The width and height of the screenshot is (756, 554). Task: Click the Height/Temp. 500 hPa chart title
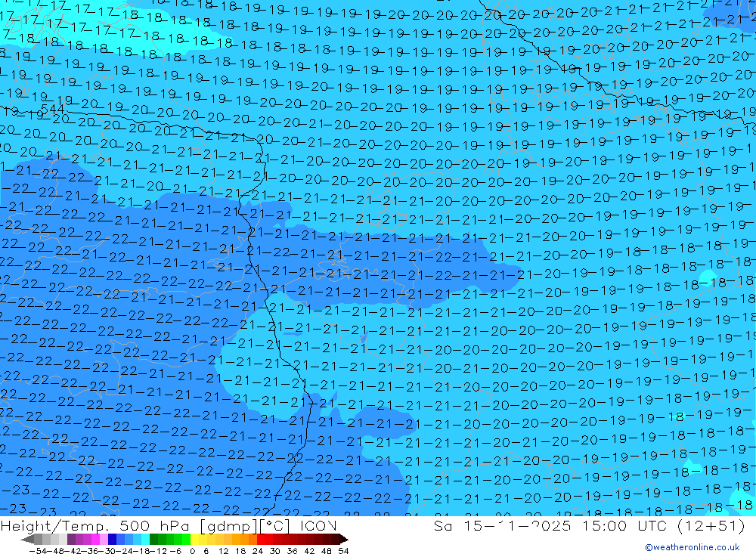(169, 526)
